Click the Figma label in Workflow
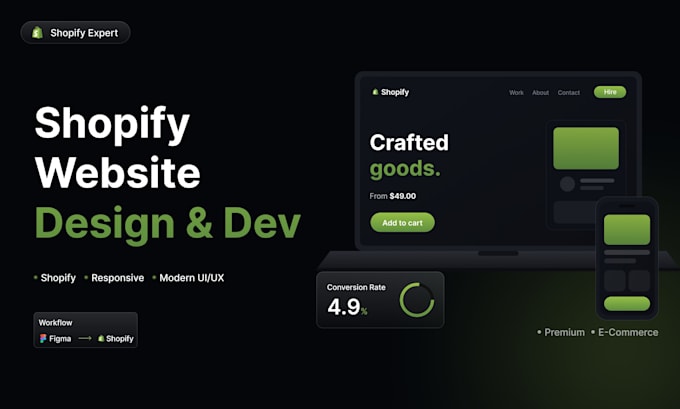 click(60, 338)
